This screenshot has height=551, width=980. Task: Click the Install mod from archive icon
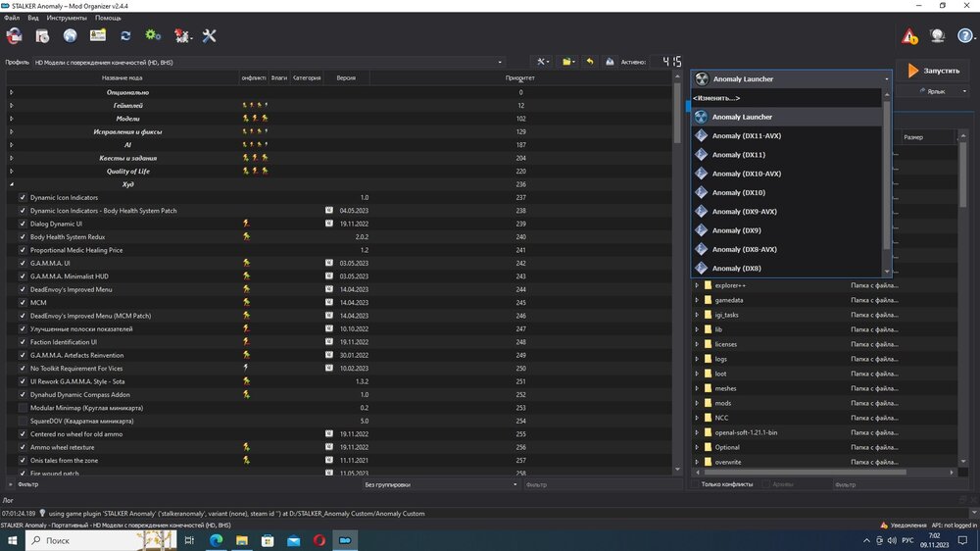42,36
